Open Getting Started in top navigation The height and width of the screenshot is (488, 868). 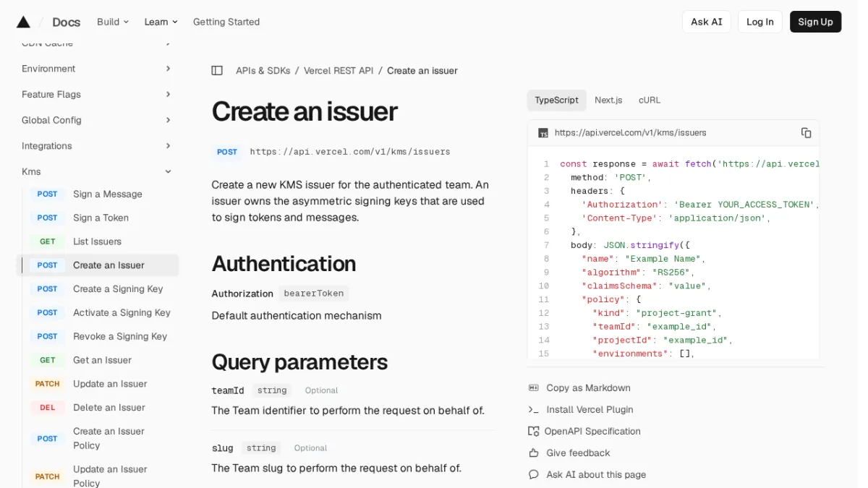point(226,22)
